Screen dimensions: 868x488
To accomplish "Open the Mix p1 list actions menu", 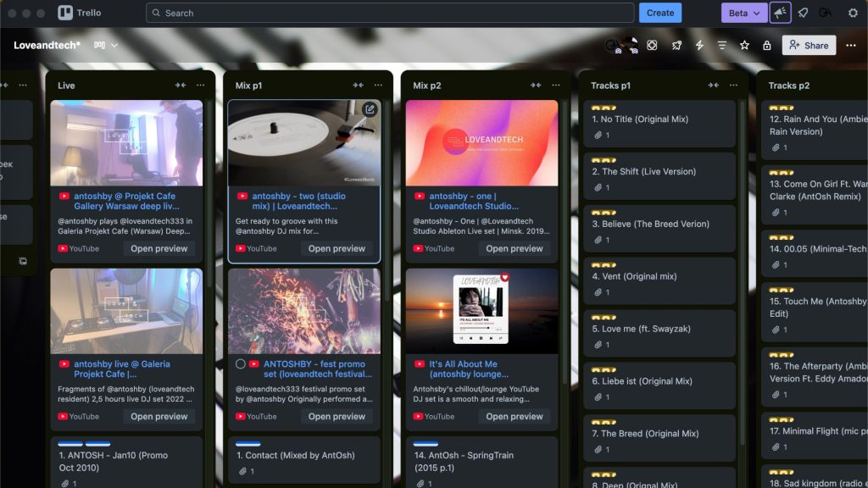I will (x=378, y=86).
